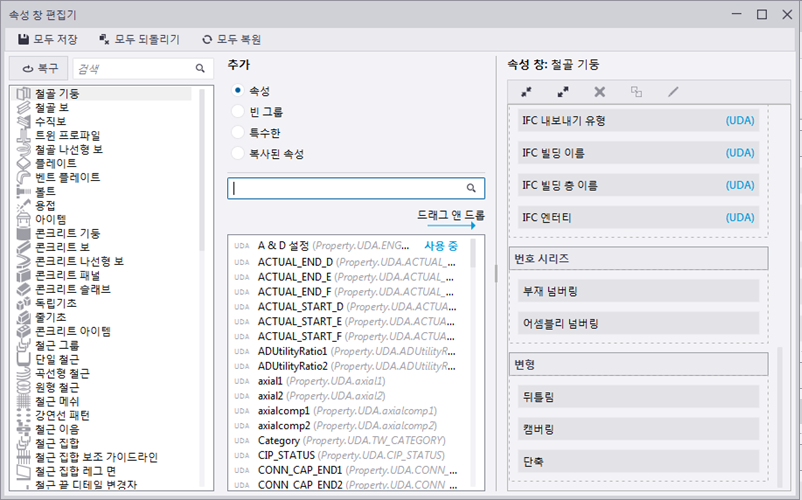Image resolution: width=802 pixels, height=500 pixels.
Task: Click the 모두 저장 button
Action: point(48,40)
